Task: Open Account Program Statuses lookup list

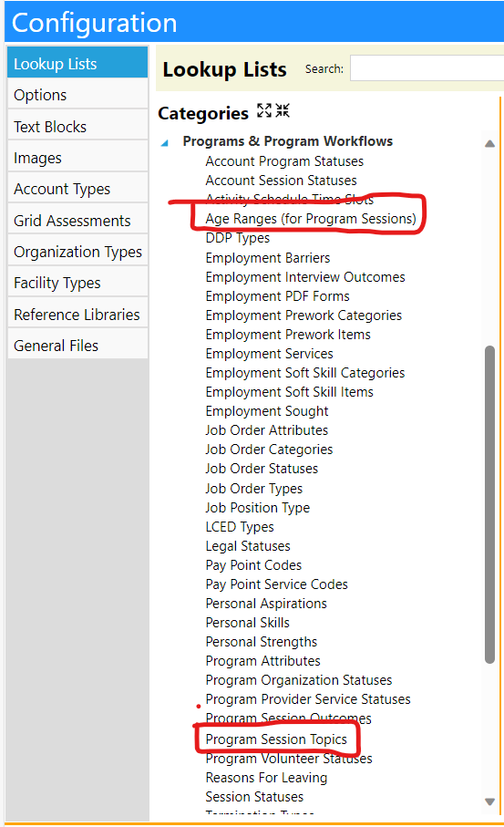Action: click(284, 161)
